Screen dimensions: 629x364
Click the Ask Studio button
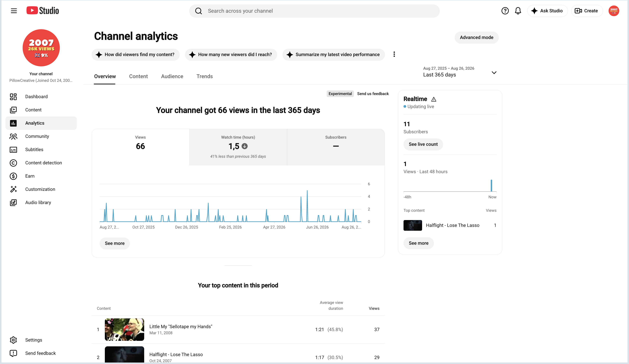(x=547, y=11)
